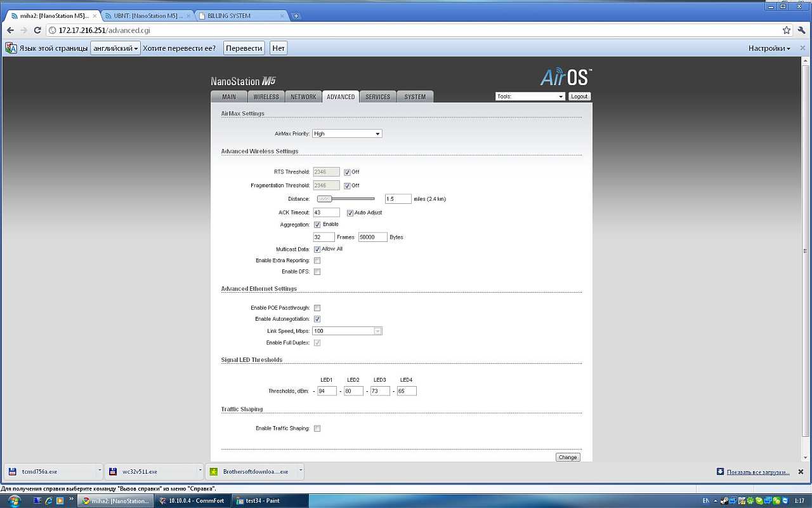The image size is (812, 508).
Task: Toggle the Fragmentation Threshold Off checkbox
Action: point(347,186)
